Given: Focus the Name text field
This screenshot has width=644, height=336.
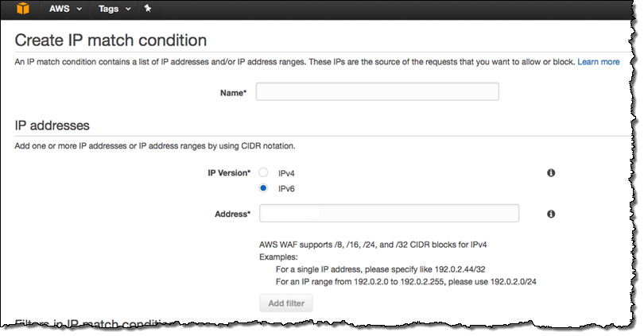Looking at the screenshot, I should 377,92.
